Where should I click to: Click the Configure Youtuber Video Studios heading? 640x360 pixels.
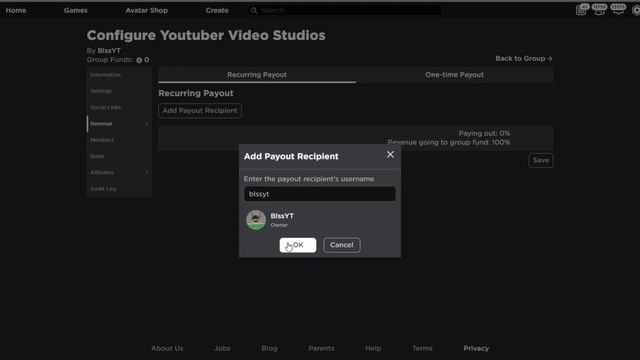[x=206, y=36]
